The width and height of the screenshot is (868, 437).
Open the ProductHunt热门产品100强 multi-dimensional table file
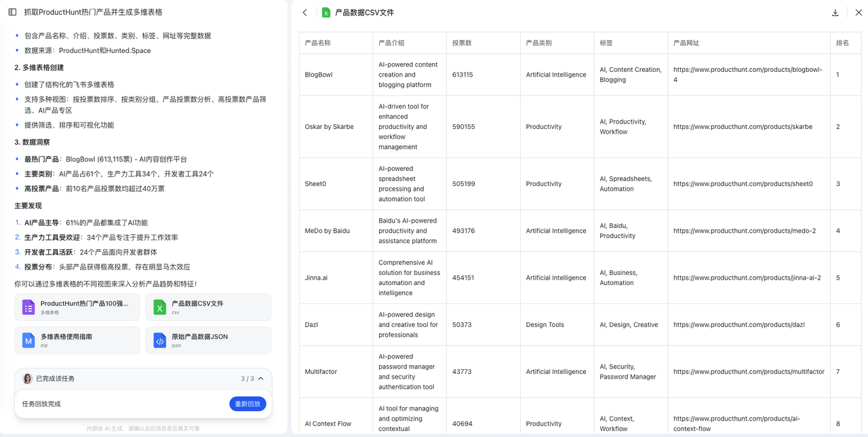pos(77,307)
